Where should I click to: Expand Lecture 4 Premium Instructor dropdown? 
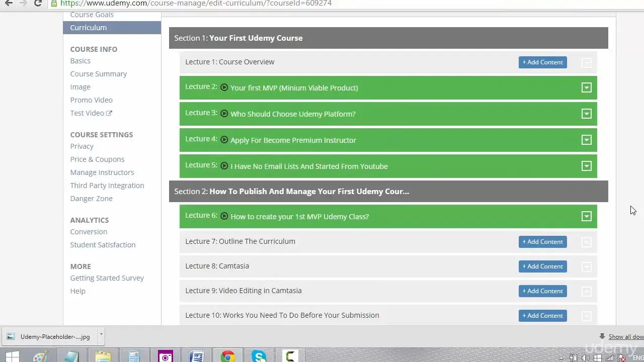[x=586, y=140]
